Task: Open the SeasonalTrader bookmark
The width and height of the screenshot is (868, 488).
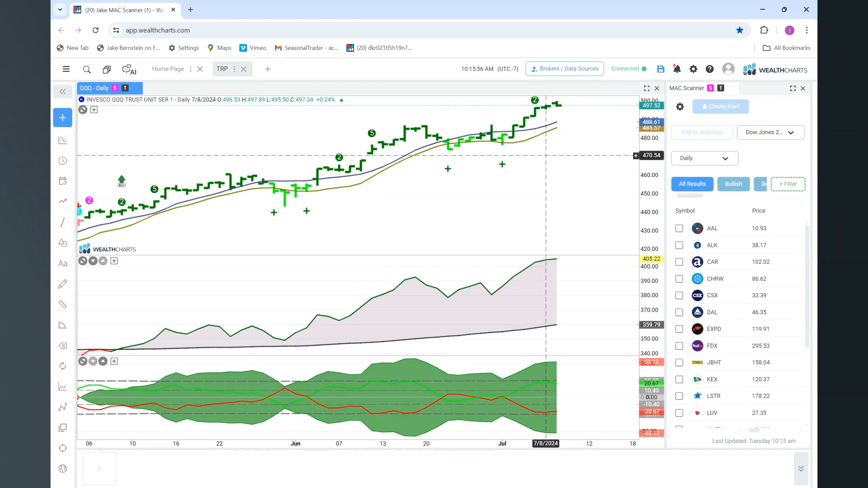Action: (x=307, y=48)
